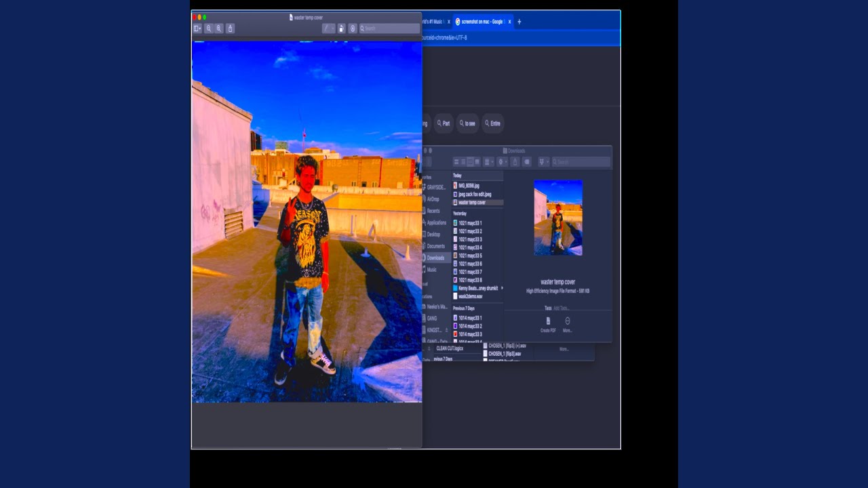
Task: Open a new Chrome tab
Action: (519, 22)
